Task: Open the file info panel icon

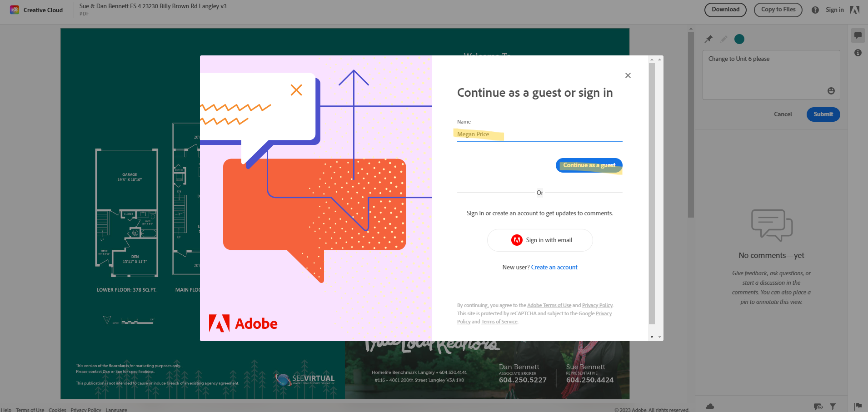Action: click(858, 53)
